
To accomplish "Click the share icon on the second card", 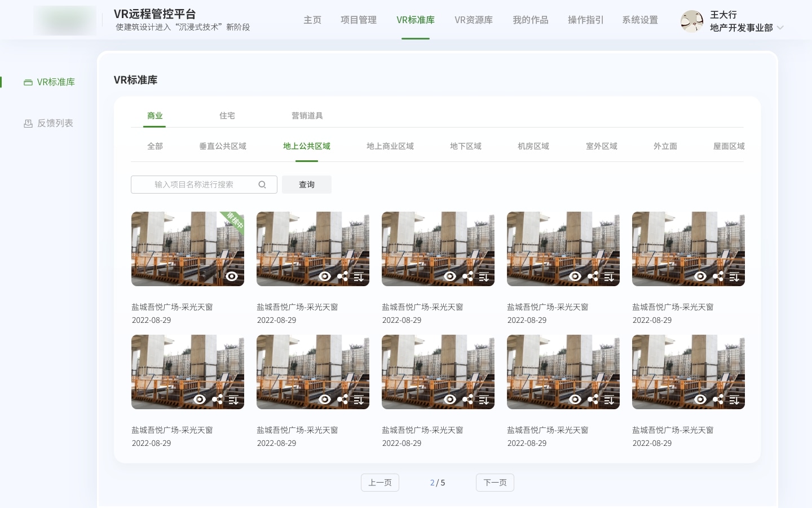I will (343, 277).
